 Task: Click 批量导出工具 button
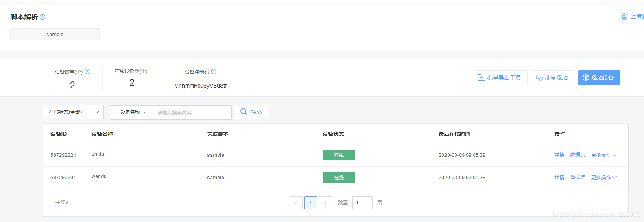500,78
